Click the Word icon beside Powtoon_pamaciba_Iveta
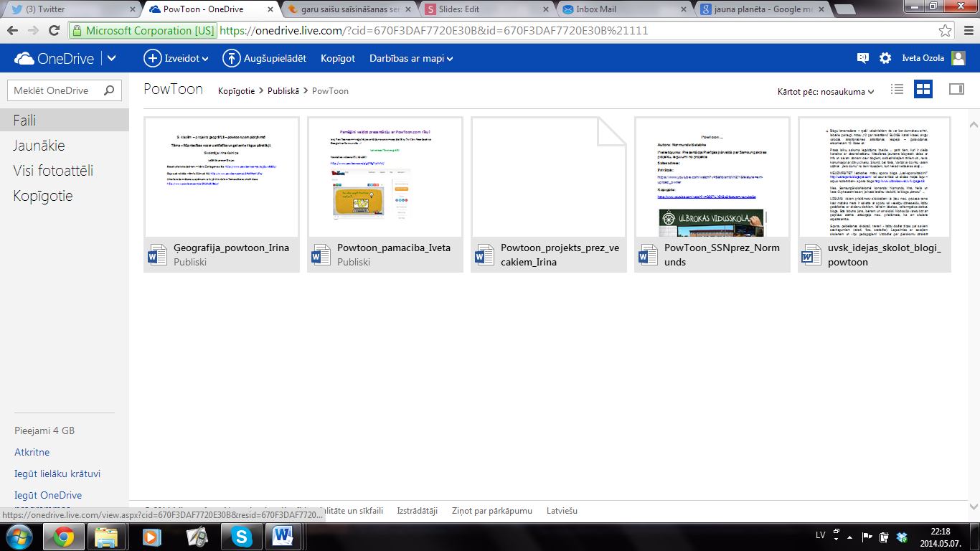 tap(320, 255)
